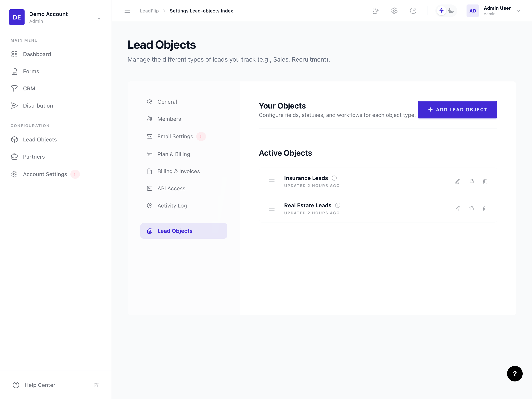Screen dimensions: 532x399
Task: Select the Billing & Invoices settings tab
Action: [179, 171]
